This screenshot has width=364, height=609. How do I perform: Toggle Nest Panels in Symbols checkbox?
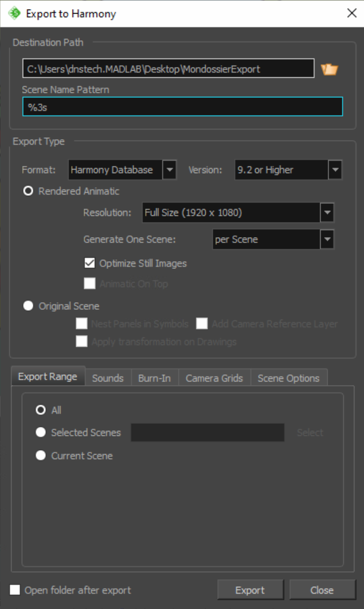[x=81, y=323]
